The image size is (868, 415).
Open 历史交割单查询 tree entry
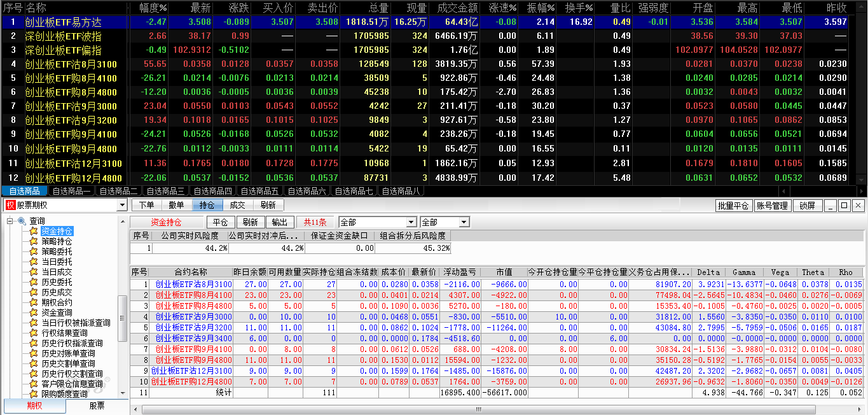click(x=68, y=363)
